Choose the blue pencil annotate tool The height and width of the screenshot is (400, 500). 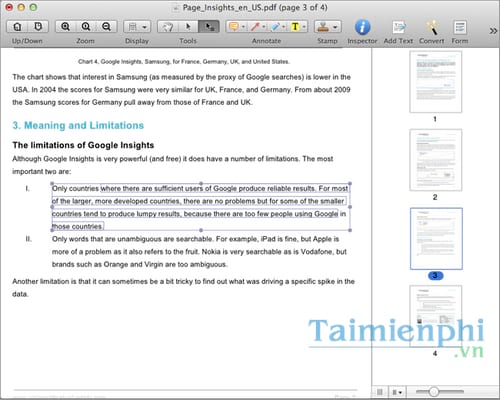(275, 27)
